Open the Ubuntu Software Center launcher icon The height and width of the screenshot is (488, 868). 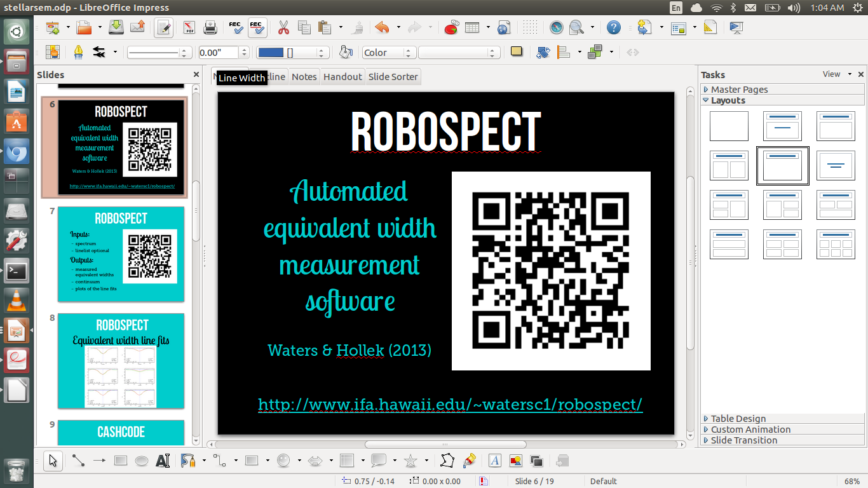[17, 121]
